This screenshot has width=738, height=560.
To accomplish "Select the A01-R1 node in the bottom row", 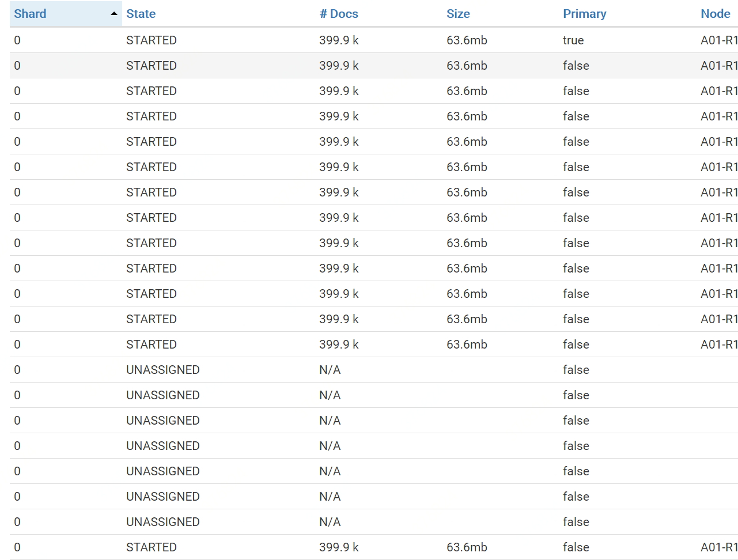I will tap(719, 547).
